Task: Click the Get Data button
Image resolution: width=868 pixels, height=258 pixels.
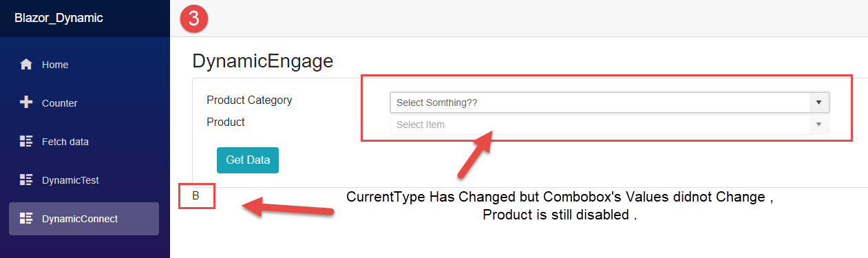Action: (248, 160)
